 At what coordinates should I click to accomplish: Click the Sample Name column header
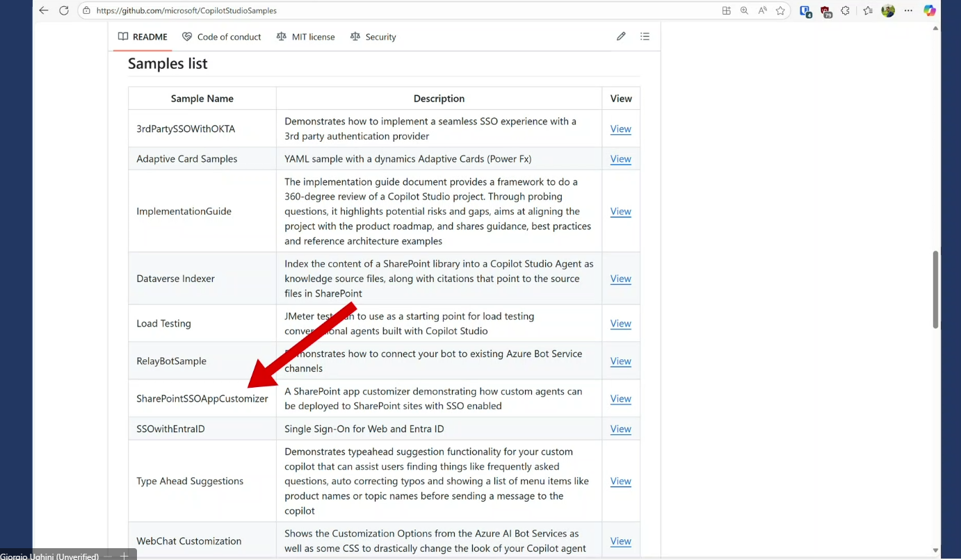[x=202, y=98]
